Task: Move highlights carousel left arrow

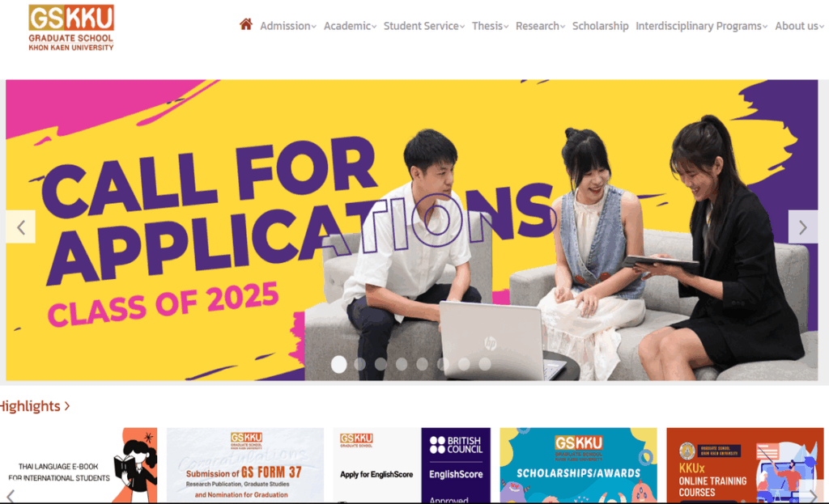Action: click(11, 496)
